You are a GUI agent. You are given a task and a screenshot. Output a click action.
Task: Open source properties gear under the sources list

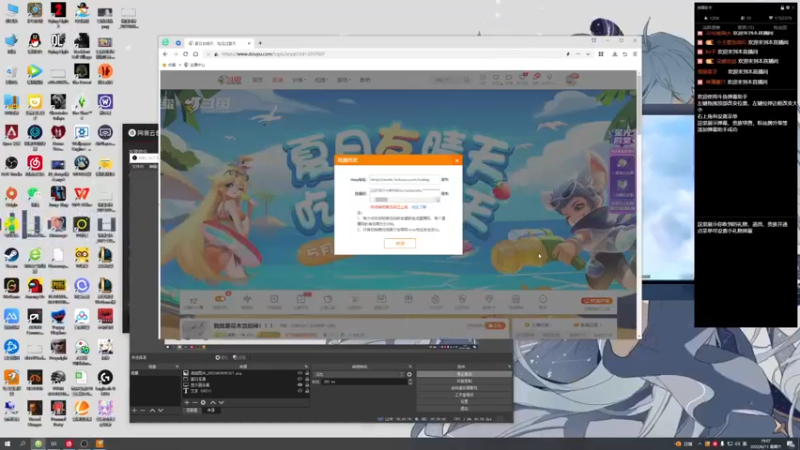click(203, 403)
